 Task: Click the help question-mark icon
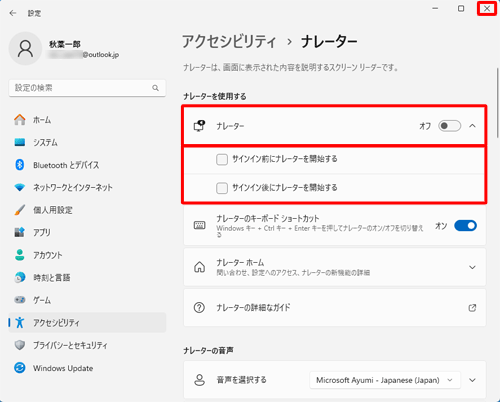[x=199, y=307]
